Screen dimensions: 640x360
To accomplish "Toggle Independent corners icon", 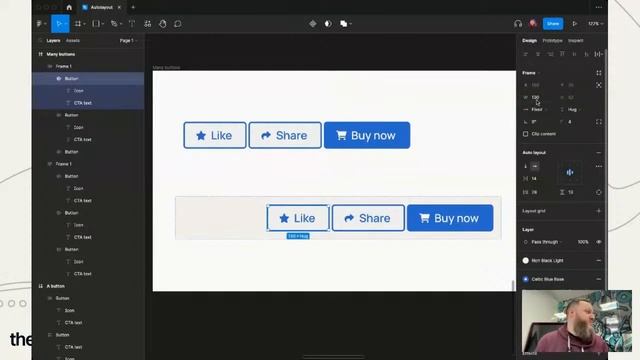I will click(x=599, y=122).
